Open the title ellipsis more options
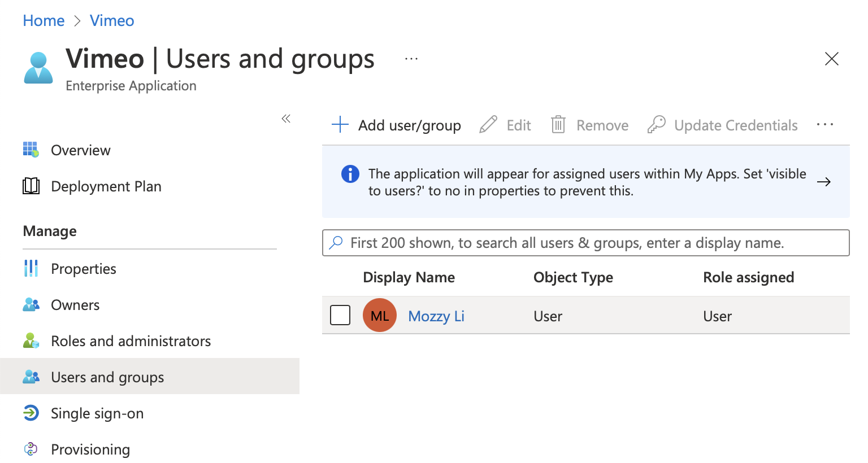The image size is (868, 463). (411, 59)
